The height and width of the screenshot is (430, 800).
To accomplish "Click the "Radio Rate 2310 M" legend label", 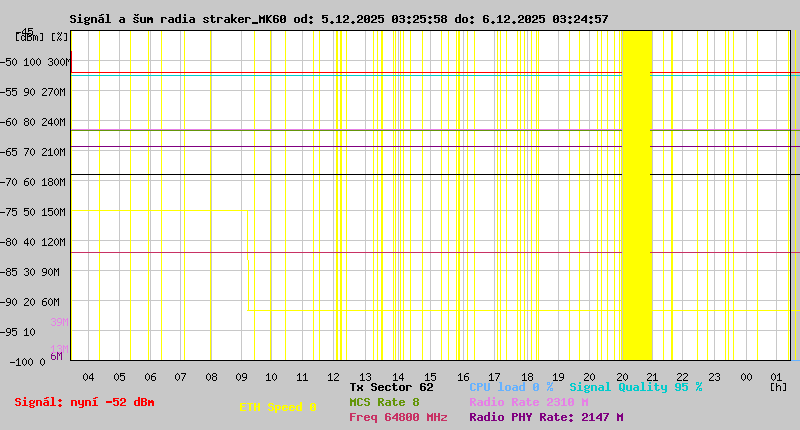I will click(x=528, y=402).
